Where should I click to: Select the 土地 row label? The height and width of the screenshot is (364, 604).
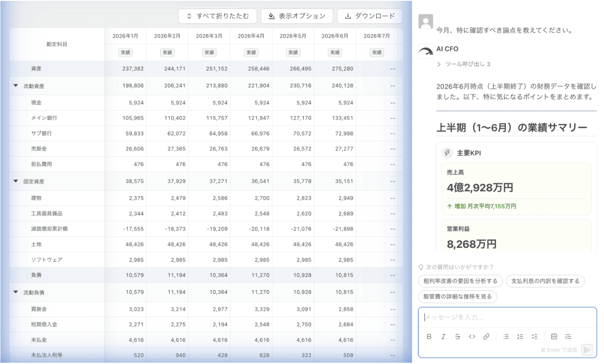click(x=36, y=244)
